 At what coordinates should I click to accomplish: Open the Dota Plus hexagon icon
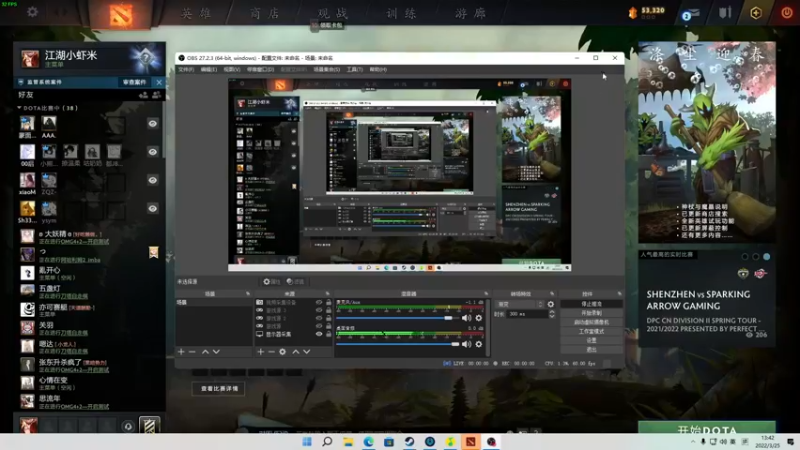756,13
